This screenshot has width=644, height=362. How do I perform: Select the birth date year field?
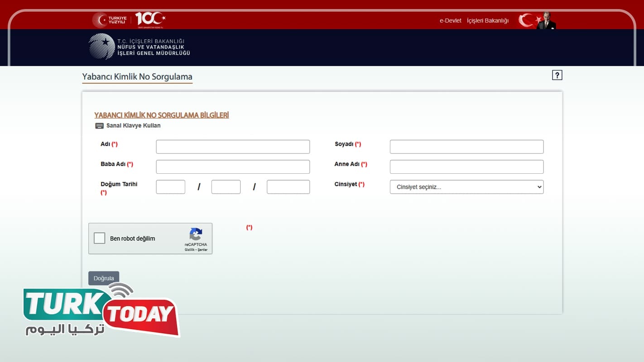point(288,187)
